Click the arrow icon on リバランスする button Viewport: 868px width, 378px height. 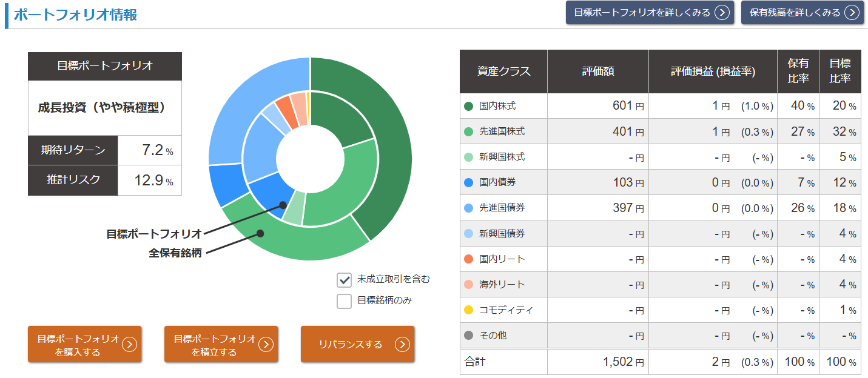402,345
